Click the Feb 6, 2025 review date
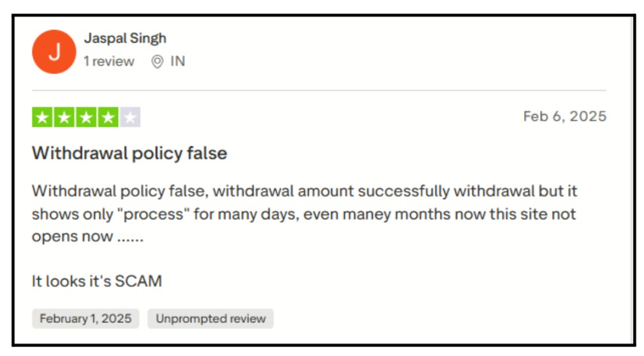644x356 pixels. pos(564,117)
